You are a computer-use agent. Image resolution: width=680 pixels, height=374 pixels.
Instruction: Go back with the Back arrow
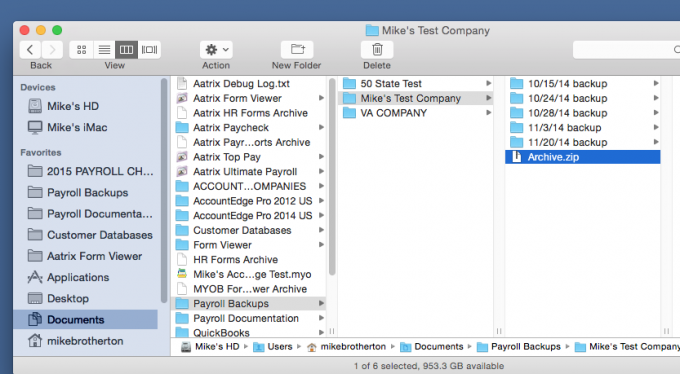point(30,50)
